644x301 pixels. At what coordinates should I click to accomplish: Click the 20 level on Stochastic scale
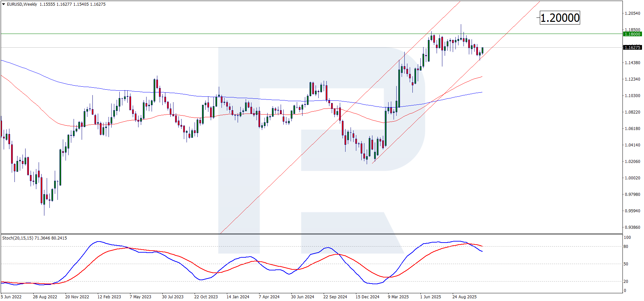coord(626,282)
